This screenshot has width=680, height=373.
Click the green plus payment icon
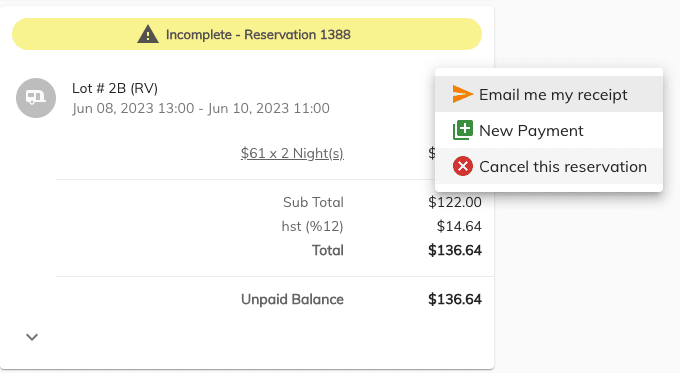pos(463,130)
